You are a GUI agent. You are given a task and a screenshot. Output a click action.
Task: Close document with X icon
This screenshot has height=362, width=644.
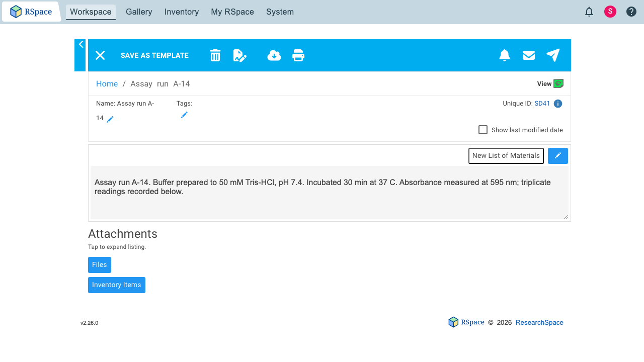tap(100, 55)
